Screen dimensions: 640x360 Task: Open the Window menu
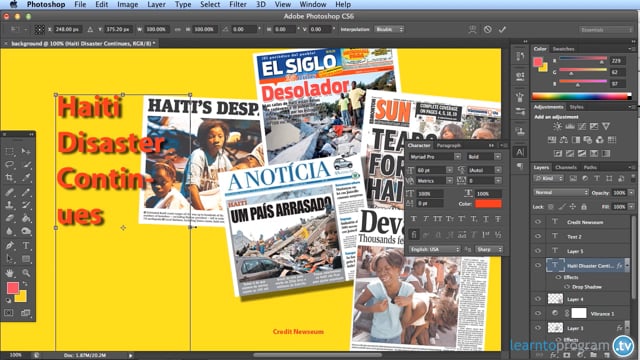tap(312, 4)
